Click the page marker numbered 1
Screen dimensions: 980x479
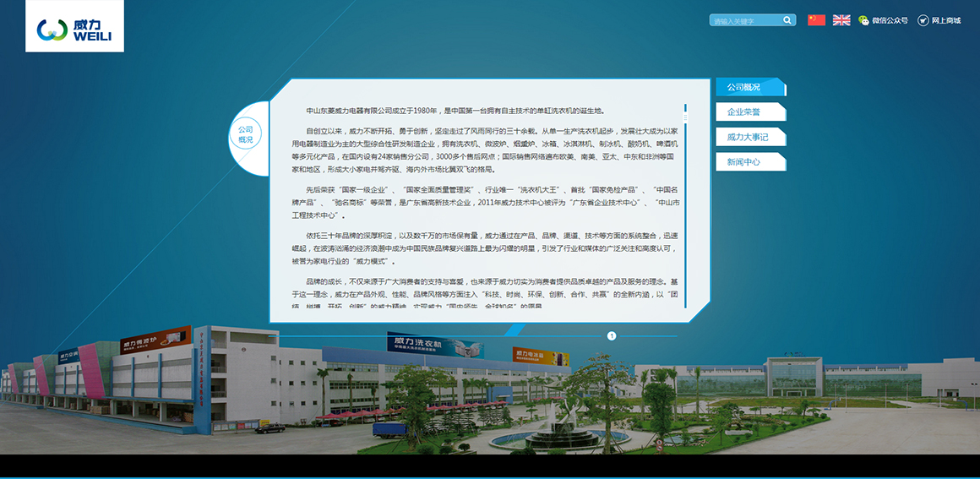(612, 335)
